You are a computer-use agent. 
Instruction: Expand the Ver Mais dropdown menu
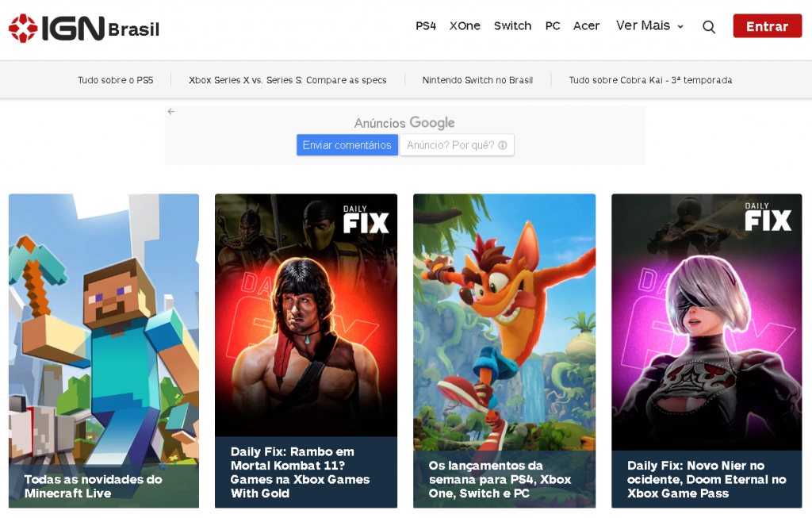pos(649,26)
